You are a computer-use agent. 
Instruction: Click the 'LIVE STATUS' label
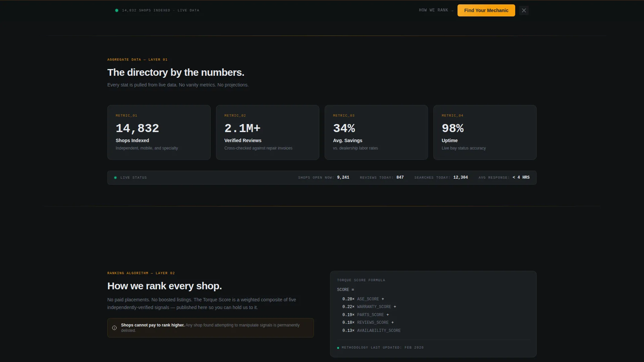tap(133, 178)
